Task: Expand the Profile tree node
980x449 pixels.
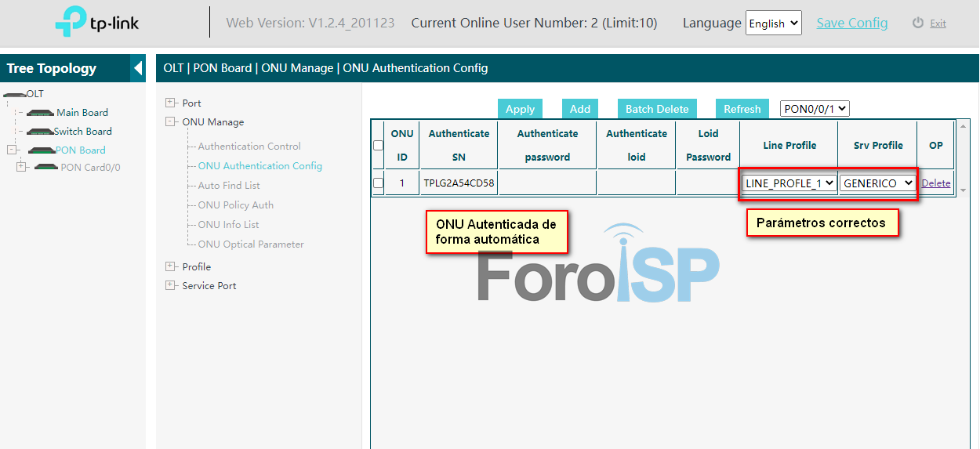Action: point(170,267)
